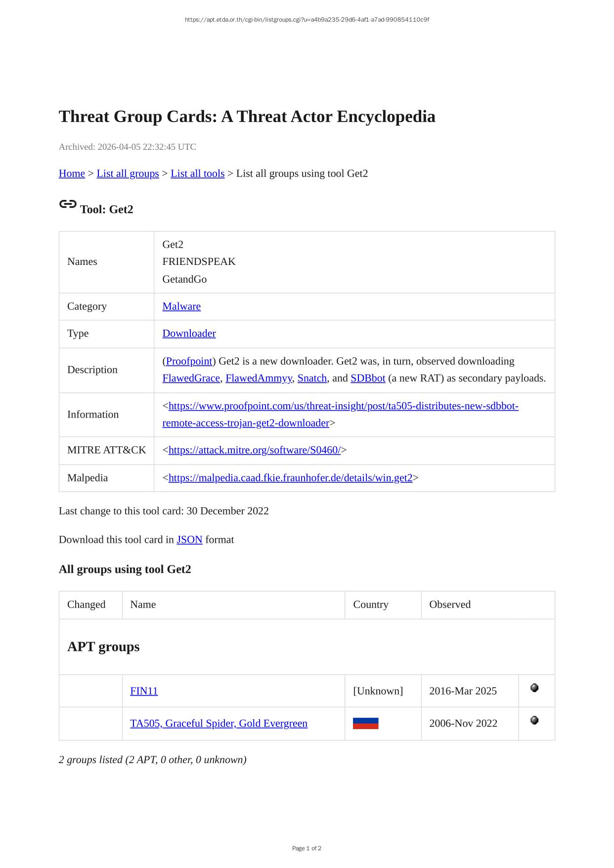This screenshot has height=868, width=614.
Task: Open the FlawedGrace tool link
Action: pyautogui.click(x=191, y=378)
